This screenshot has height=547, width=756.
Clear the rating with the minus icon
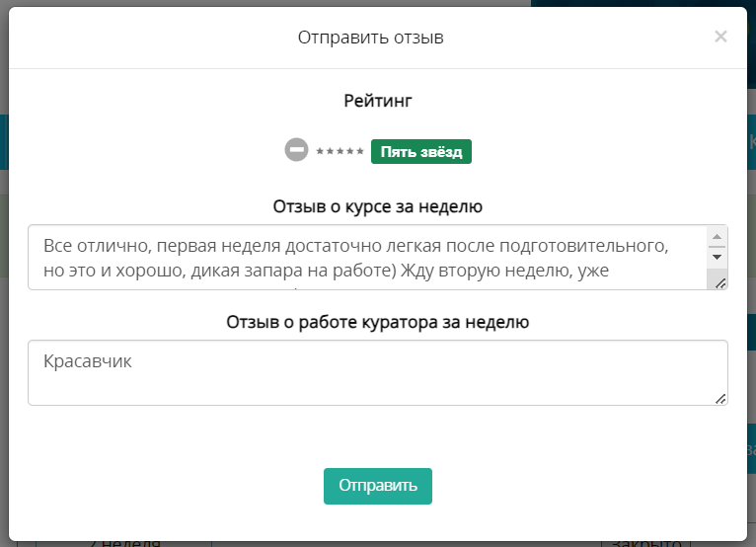(x=296, y=149)
